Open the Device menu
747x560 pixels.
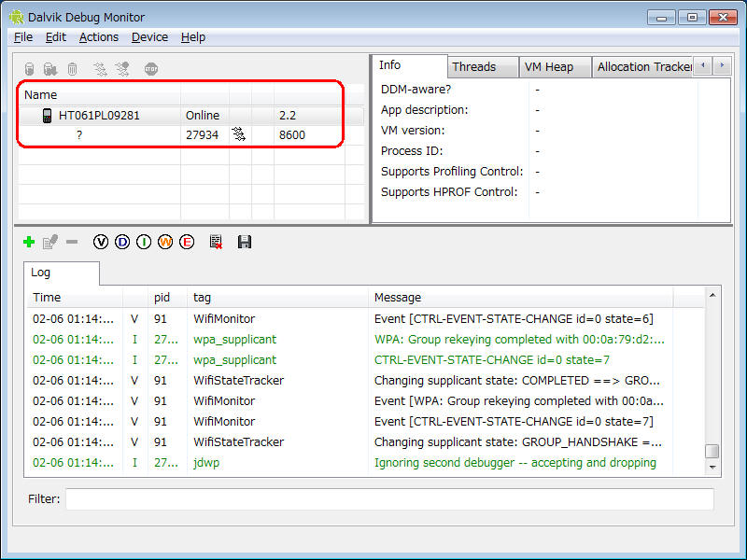149,37
